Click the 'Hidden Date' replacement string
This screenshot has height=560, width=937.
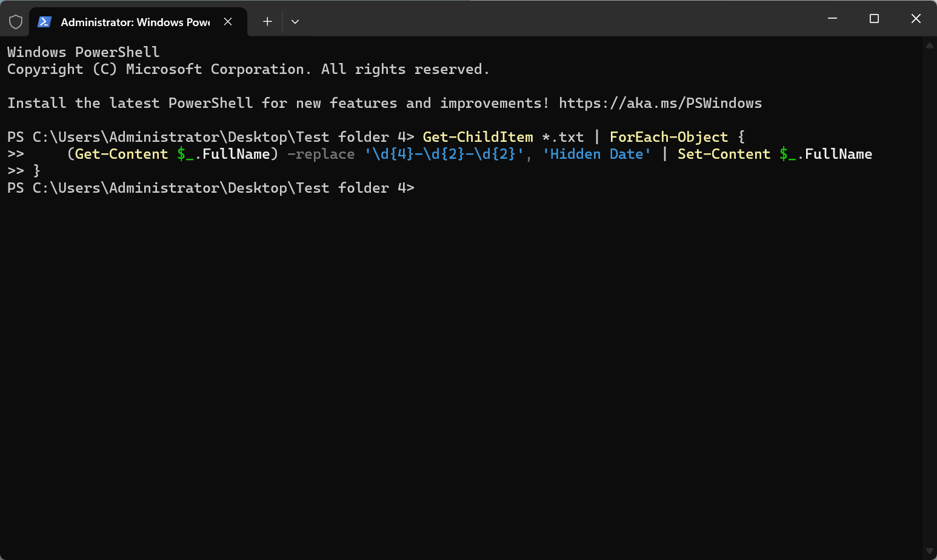(x=596, y=154)
